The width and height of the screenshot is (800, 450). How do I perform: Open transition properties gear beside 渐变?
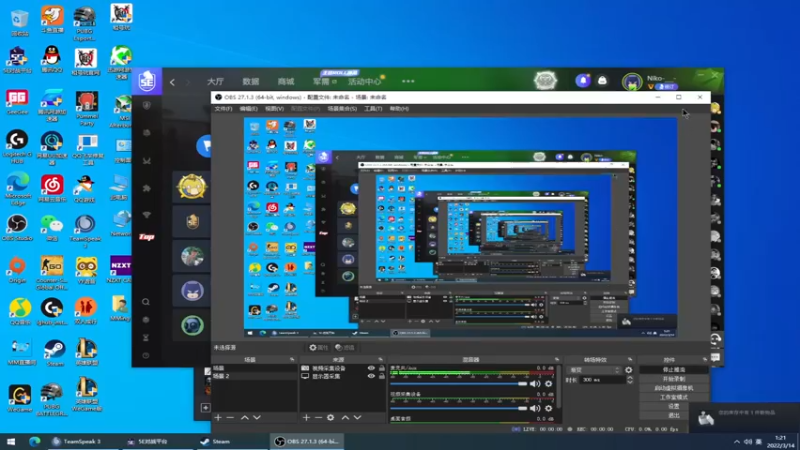tap(629, 370)
